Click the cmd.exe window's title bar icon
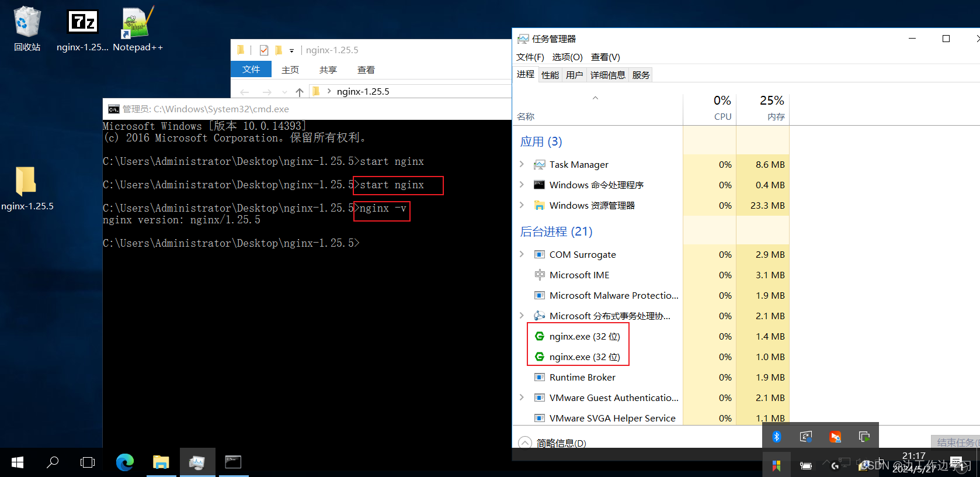The width and height of the screenshot is (980, 477). 114,109
